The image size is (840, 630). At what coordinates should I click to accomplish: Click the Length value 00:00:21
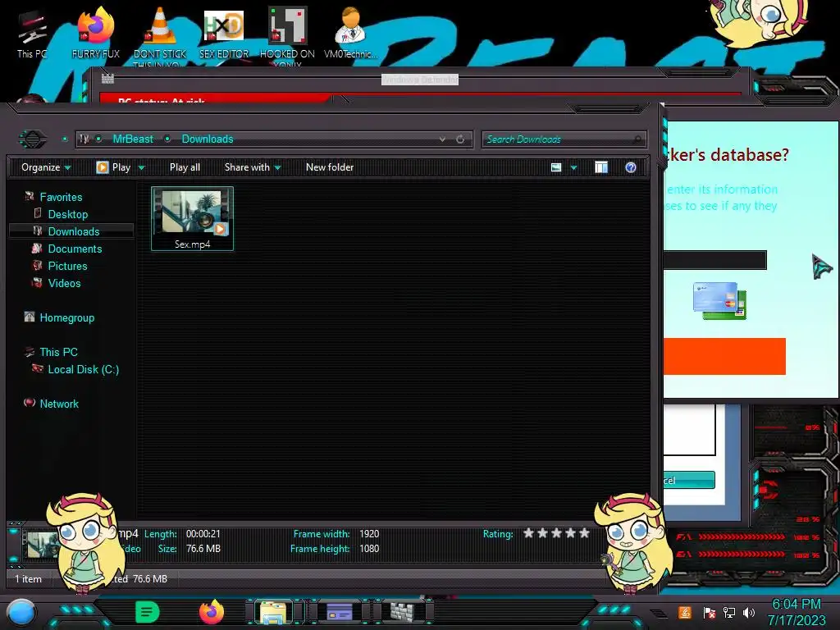pyautogui.click(x=203, y=533)
